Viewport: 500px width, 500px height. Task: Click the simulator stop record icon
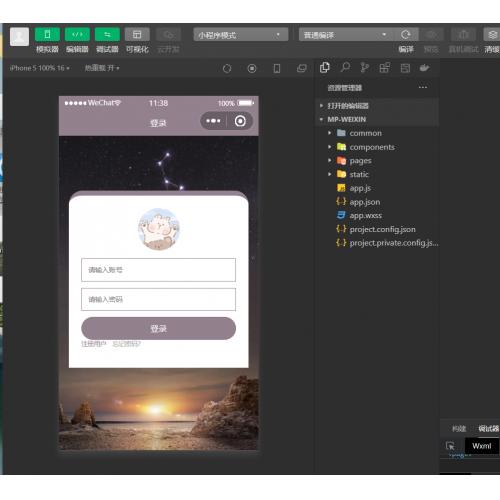click(x=252, y=68)
